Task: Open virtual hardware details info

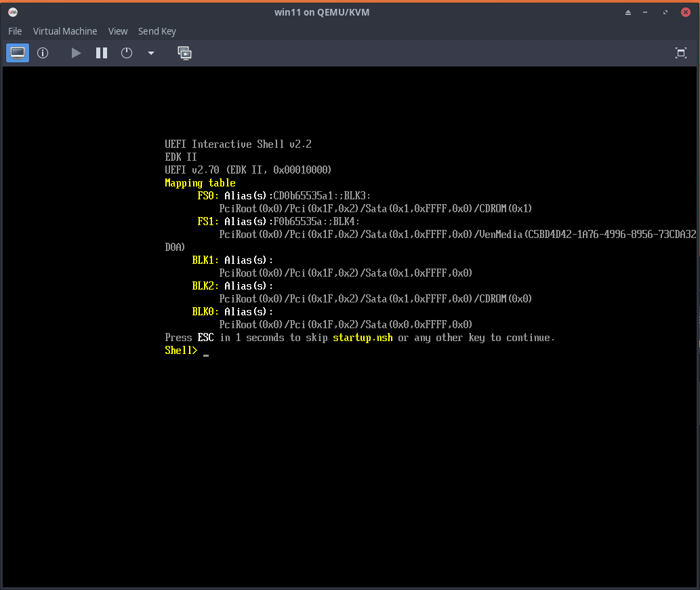Action: coord(43,53)
